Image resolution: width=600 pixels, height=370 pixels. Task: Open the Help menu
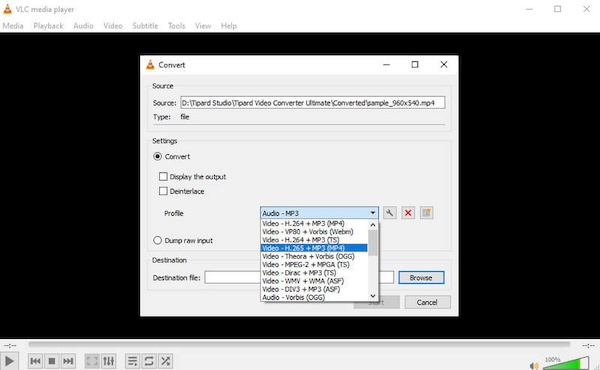tap(229, 26)
